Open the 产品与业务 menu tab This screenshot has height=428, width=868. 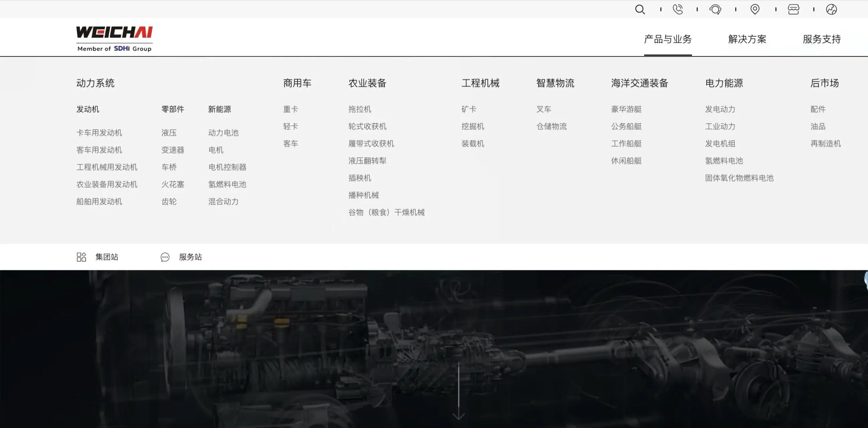tap(668, 39)
